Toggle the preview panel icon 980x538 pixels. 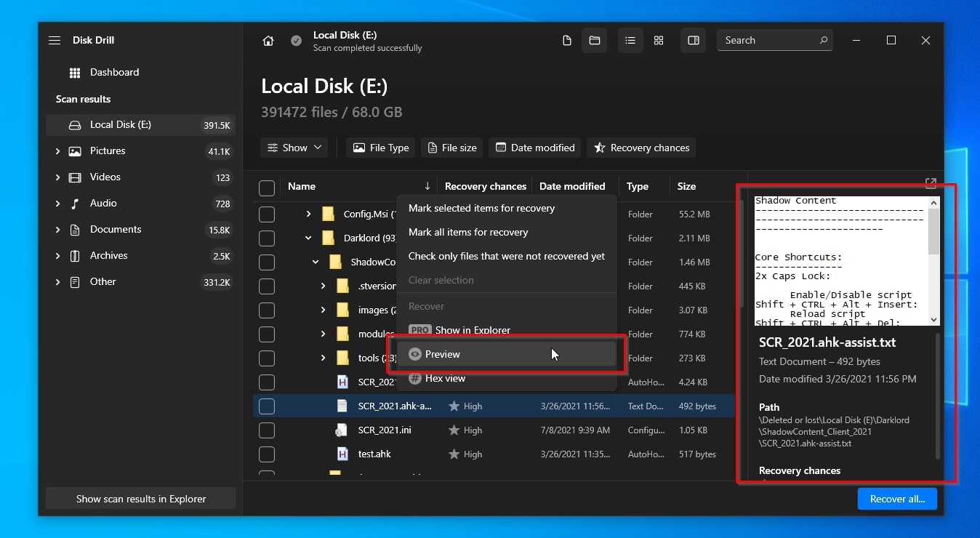click(x=694, y=41)
